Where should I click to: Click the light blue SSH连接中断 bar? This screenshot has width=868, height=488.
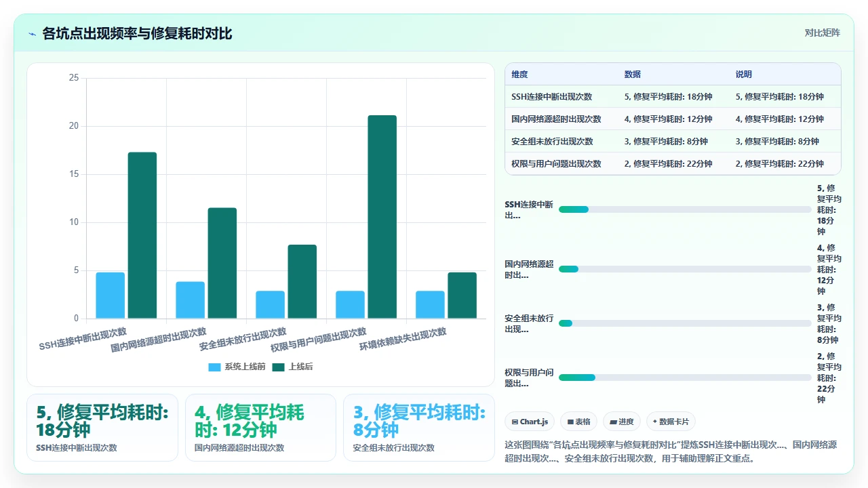pos(111,296)
